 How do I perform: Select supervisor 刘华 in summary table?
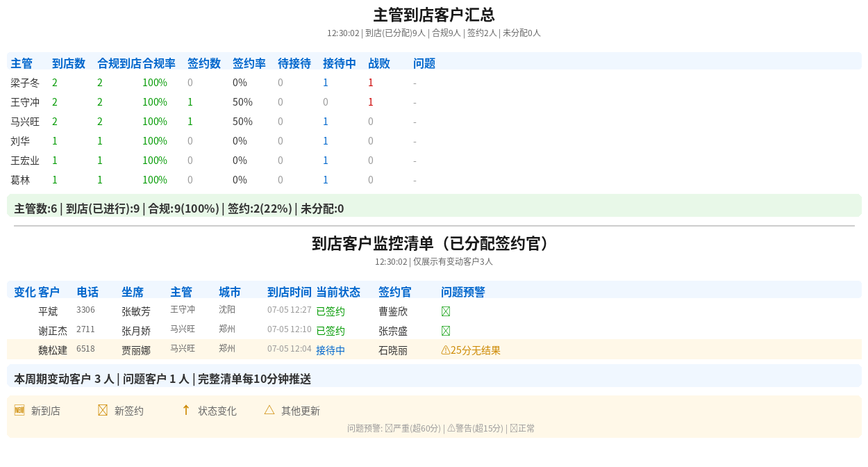(x=20, y=141)
